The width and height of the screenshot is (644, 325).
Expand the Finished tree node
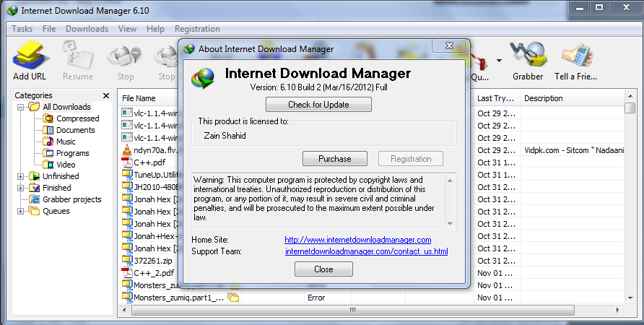tap(20, 188)
